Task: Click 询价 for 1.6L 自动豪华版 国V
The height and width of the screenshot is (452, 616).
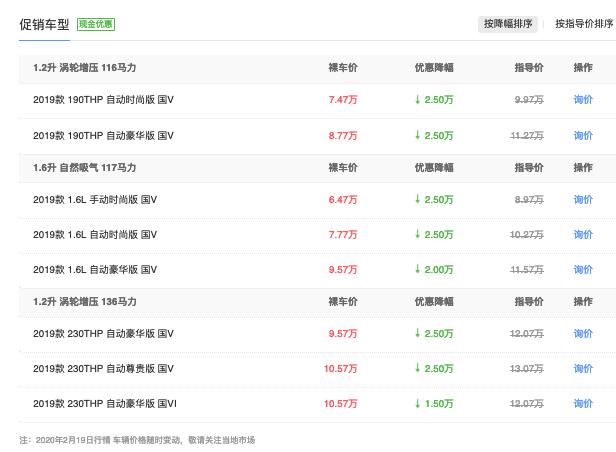Action: point(583,270)
